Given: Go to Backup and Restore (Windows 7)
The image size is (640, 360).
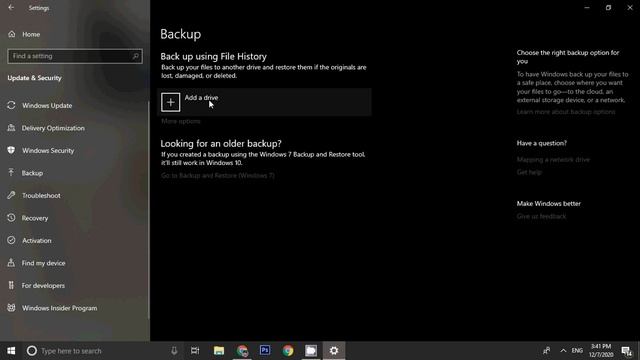Looking at the screenshot, I should pyautogui.click(x=218, y=176).
